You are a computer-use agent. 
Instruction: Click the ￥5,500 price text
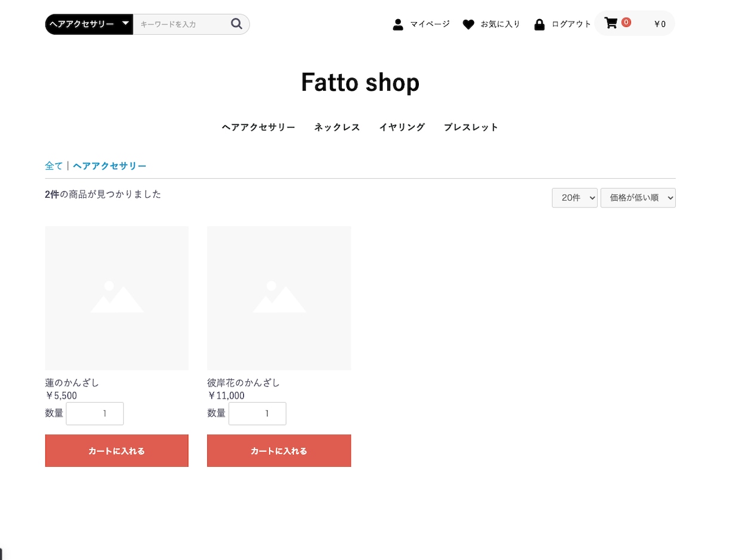pyautogui.click(x=61, y=396)
